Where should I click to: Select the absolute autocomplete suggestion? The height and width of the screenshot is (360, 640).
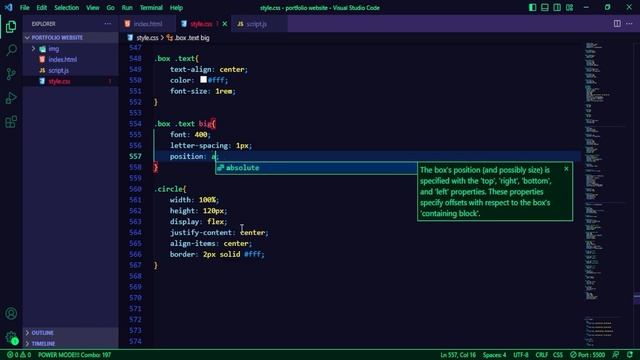(x=316, y=168)
